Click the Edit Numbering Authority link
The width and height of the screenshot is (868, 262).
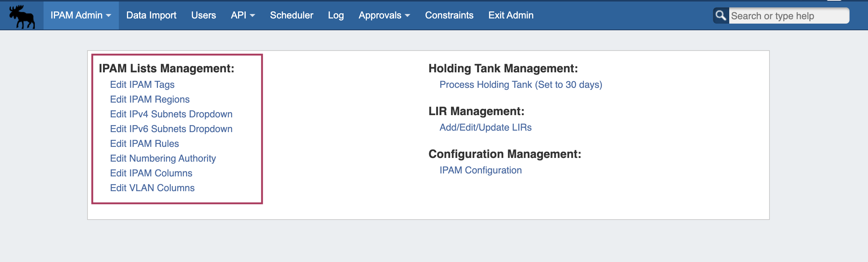163,159
